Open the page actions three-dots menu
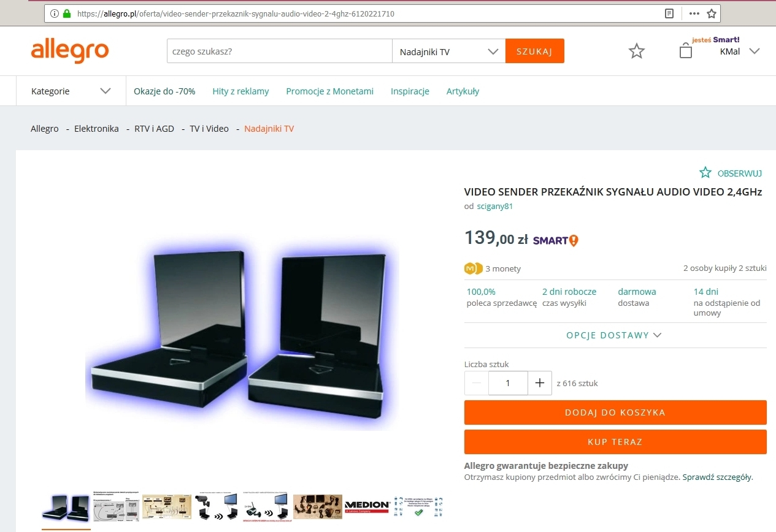Image resolution: width=776 pixels, height=532 pixels. [694, 13]
